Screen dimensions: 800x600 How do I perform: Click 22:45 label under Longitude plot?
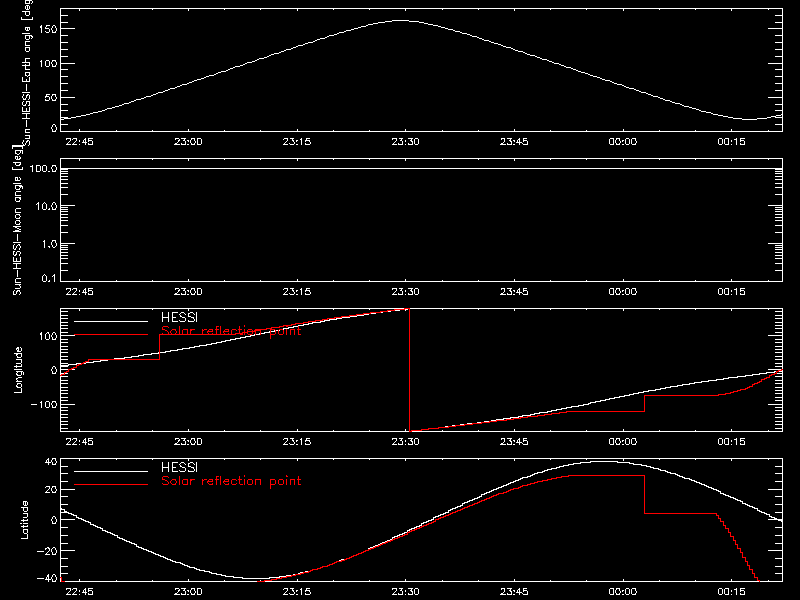[80, 442]
